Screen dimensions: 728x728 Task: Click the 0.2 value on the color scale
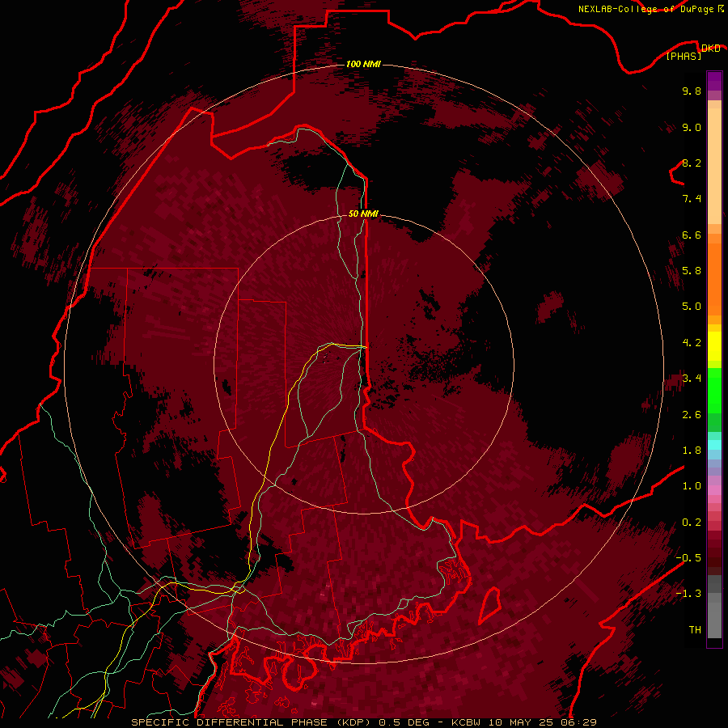(x=692, y=523)
